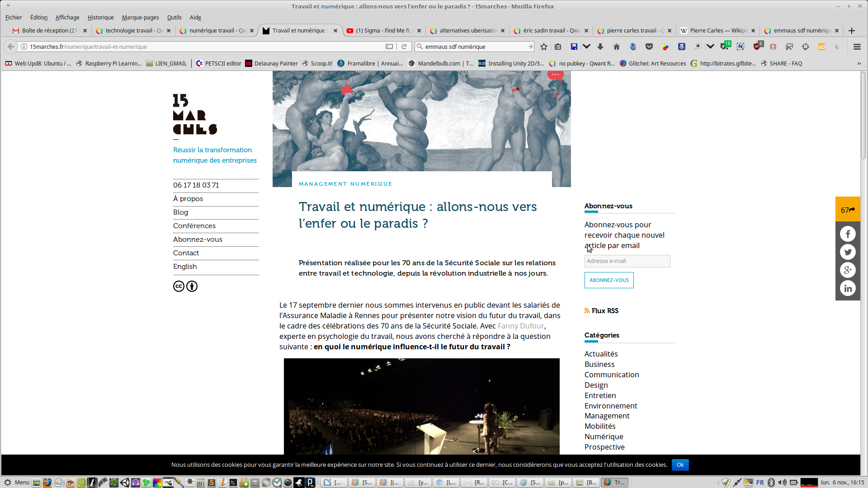Switch to the Pierre Carles Wikipedia tab
The width and height of the screenshot is (868, 488).
(718, 30)
